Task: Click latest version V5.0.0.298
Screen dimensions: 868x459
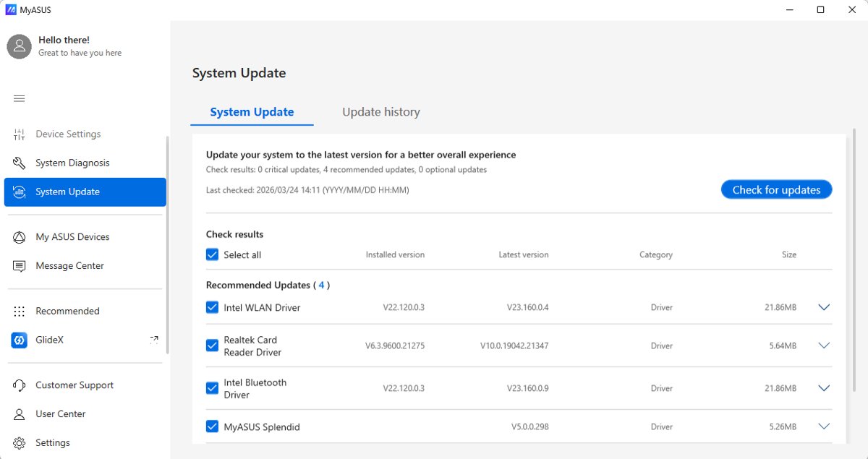Action: (x=529, y=427)
